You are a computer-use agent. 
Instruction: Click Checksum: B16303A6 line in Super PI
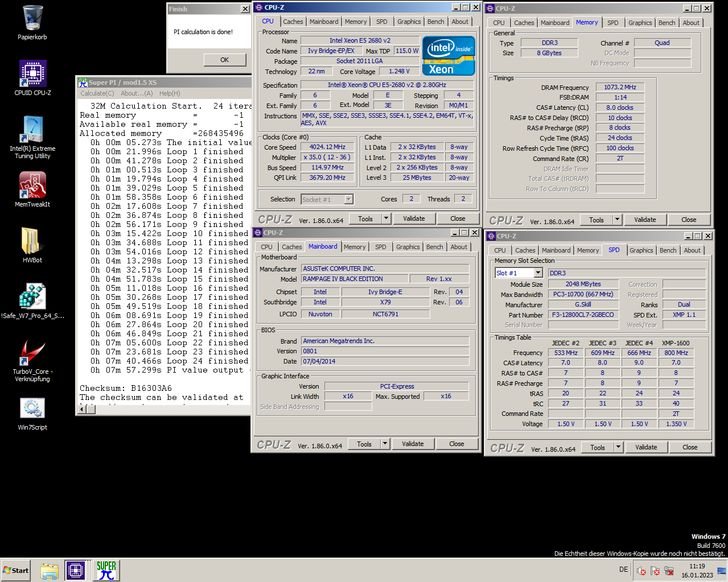click(x=125, y=388)
